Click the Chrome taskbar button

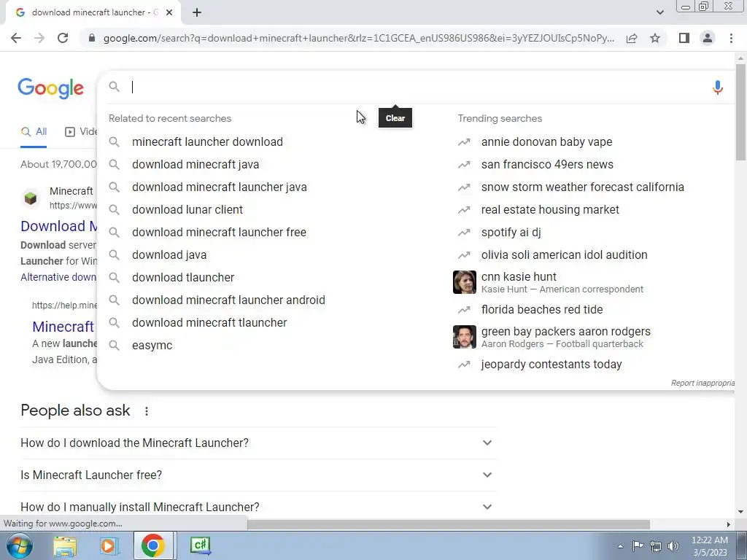coord(153,545)
